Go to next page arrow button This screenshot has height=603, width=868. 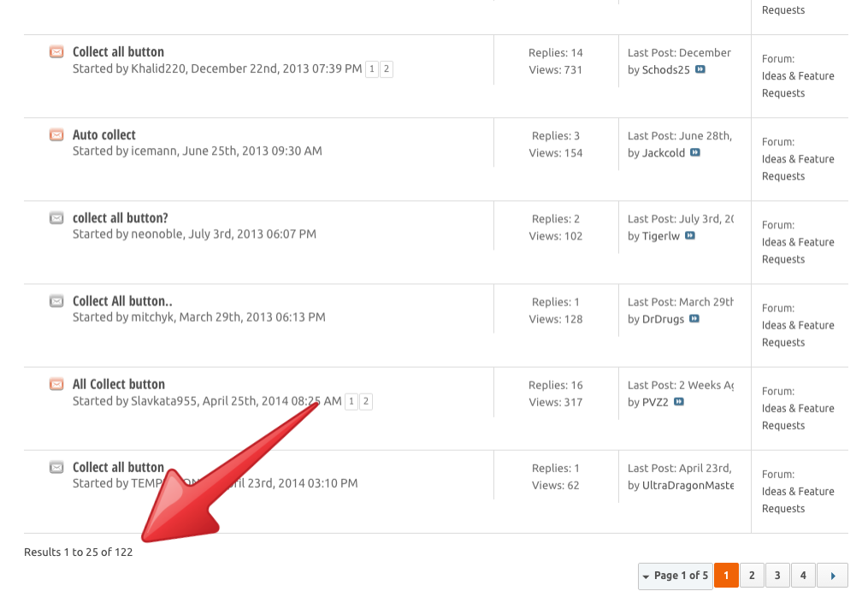(832, 576)
